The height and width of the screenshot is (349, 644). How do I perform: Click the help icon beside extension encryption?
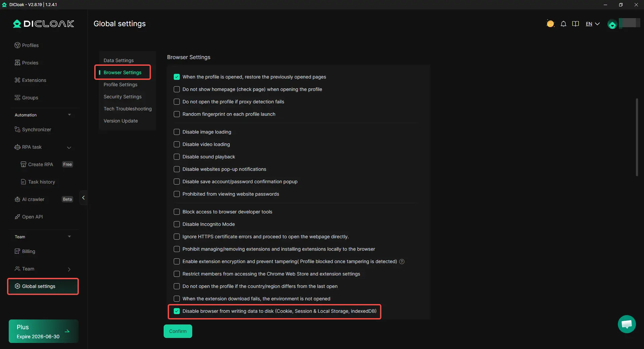[402, 261]
